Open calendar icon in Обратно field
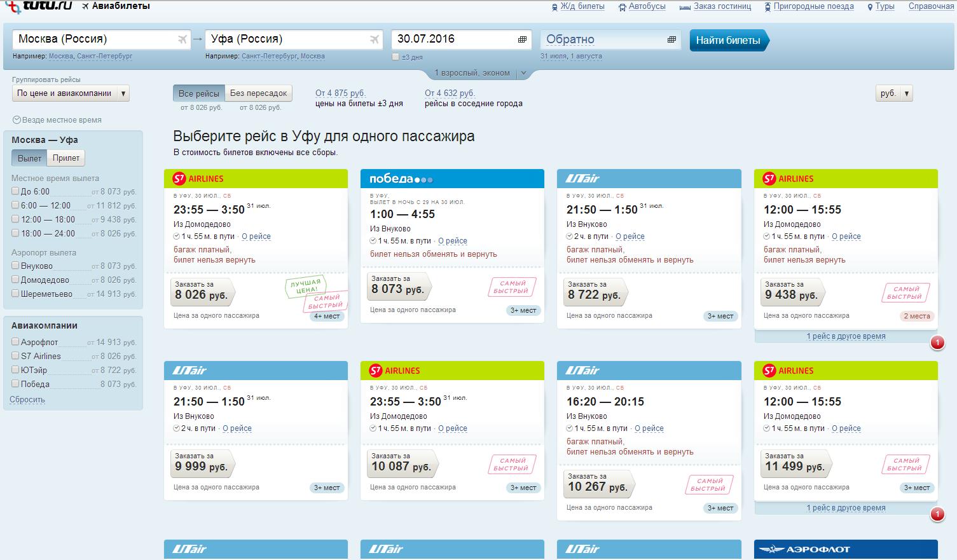 671,39
